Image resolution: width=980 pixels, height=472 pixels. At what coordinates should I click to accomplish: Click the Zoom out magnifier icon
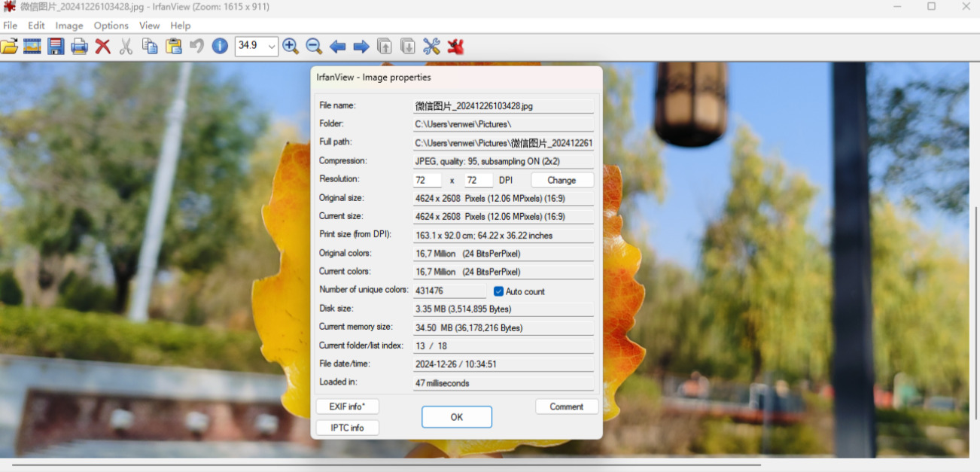[314, 46]
